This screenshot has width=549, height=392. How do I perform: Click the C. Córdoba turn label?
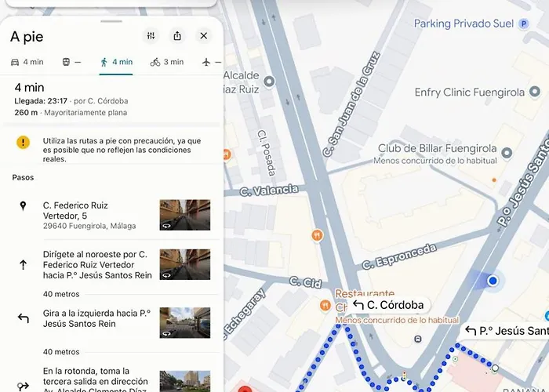388,305
